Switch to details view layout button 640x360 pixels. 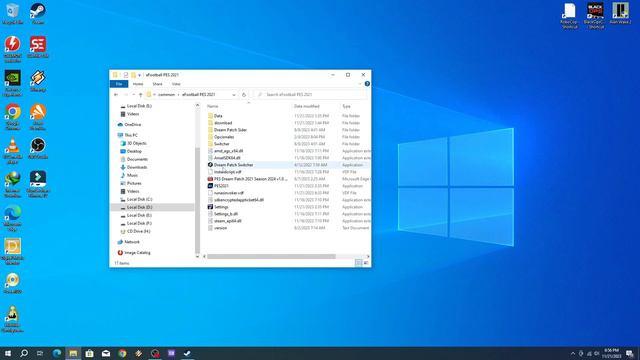pyautogui.click(x=358, y=263)
